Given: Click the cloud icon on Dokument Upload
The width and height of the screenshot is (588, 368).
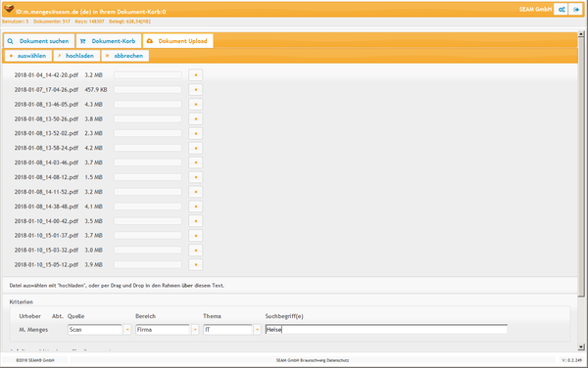Looking at the screenshot, I should (x=150, y=41).
